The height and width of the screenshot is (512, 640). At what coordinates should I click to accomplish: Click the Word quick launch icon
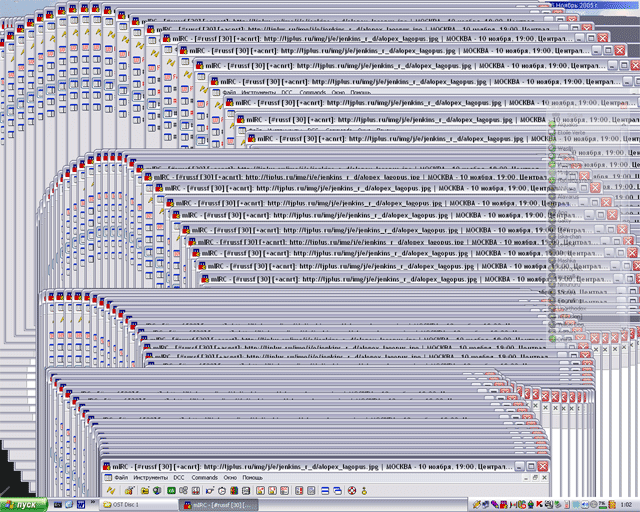point(81,505)
